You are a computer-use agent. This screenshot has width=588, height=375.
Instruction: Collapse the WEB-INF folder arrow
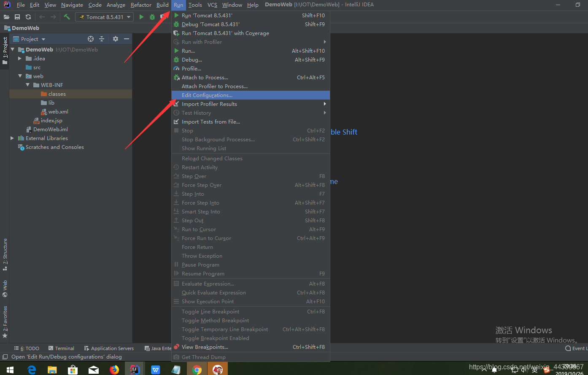click(x=27, y=85)
